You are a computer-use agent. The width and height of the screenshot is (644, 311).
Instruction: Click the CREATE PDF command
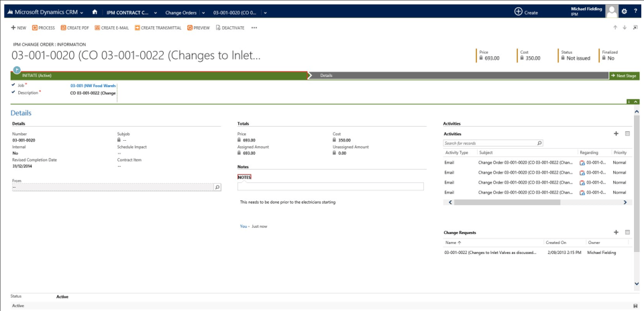pyautogui.click(x=74, y=28)
